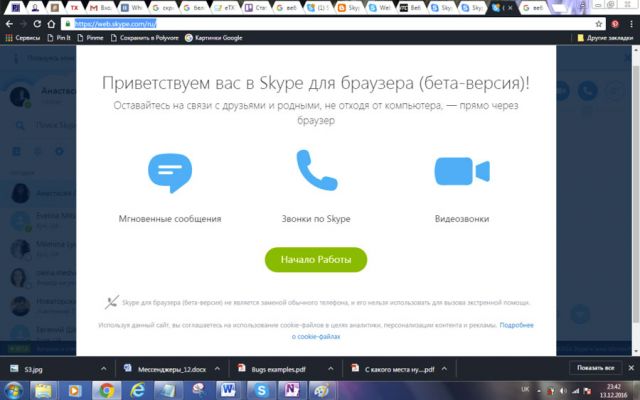Click the instant messages speech bubble icon
Screen dimensions: 640x400
(170, 173)
